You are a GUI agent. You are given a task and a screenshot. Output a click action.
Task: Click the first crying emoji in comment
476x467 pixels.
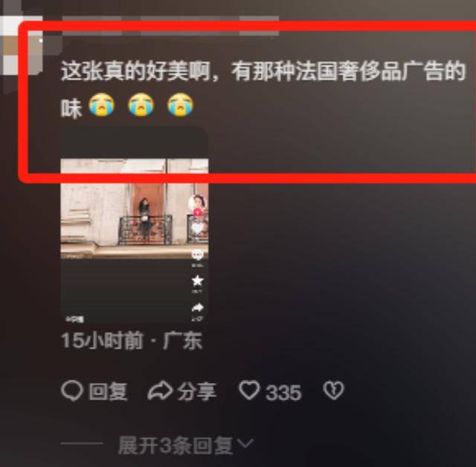[x=101, y=104]
